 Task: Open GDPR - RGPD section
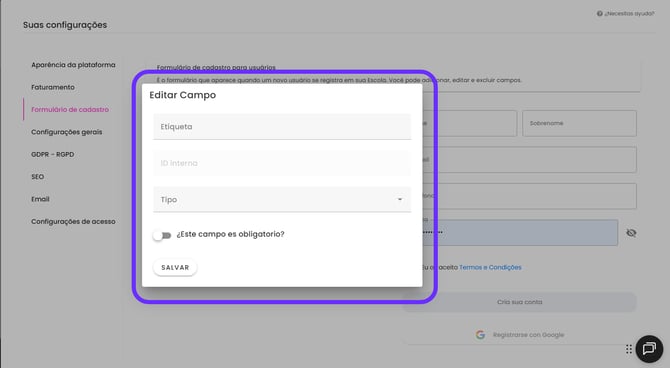[53, 154]
